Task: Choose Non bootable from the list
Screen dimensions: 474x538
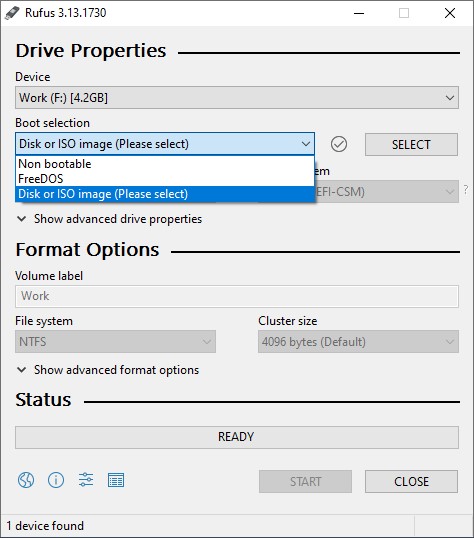Action: pyautogui.click(x=165, y=164)
